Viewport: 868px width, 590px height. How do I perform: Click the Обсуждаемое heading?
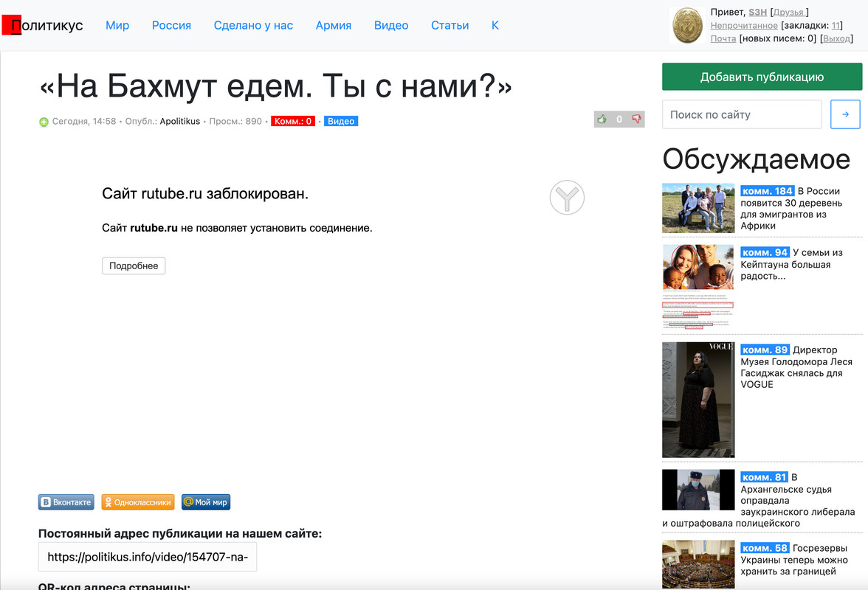pyautogui.click(x=756, y=159)
